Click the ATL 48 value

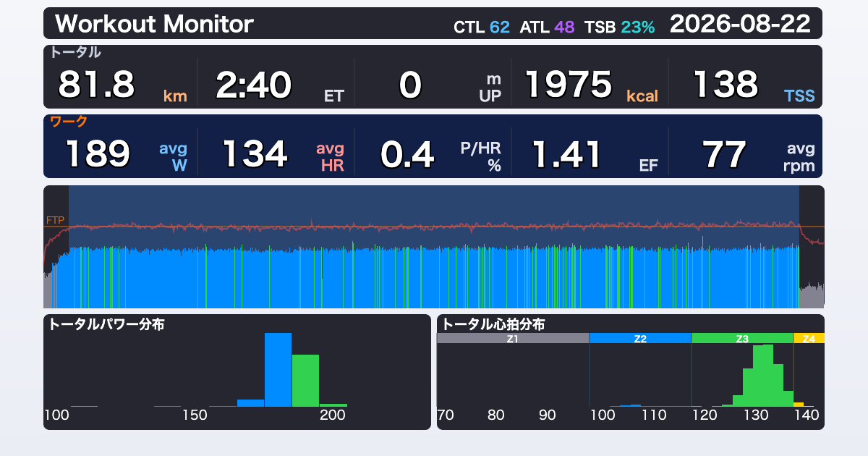point(547,28)
